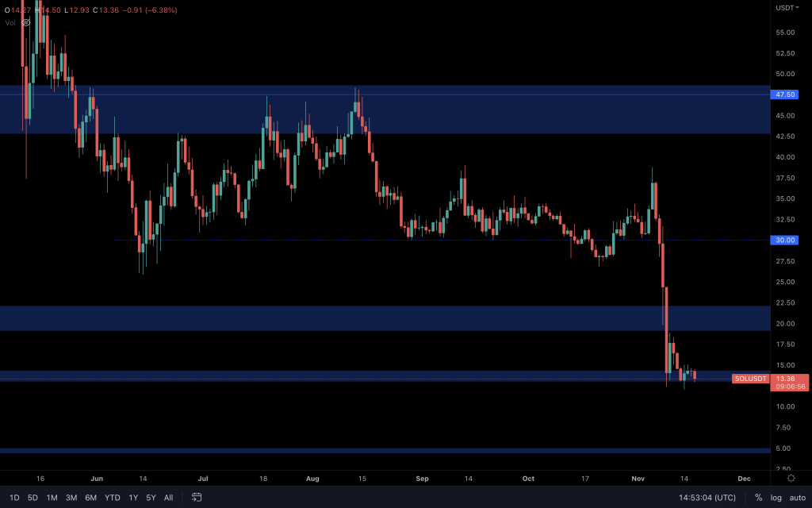Toggle percent scale mode
Image resolution: width=812 pixels, height=508 pixels.
[758, 497]
